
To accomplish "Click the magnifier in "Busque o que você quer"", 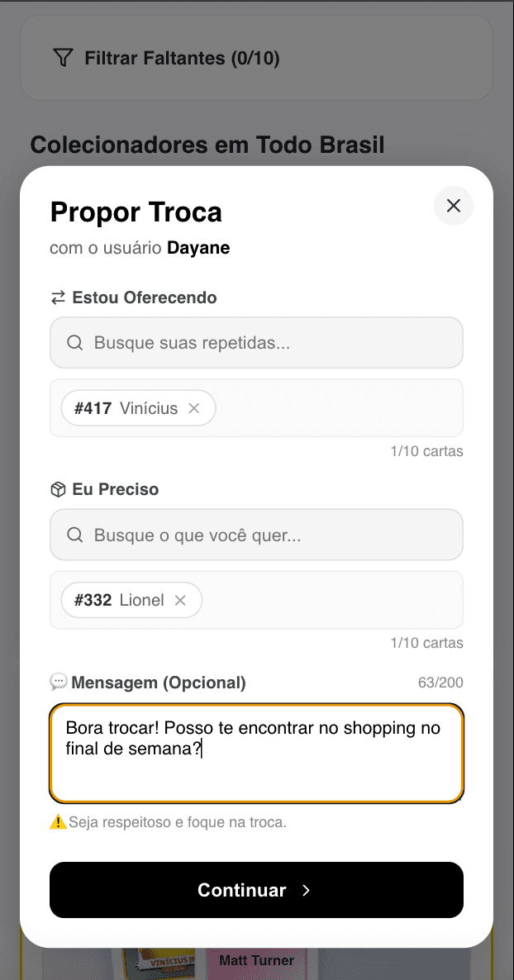I will tap(74, 535).
